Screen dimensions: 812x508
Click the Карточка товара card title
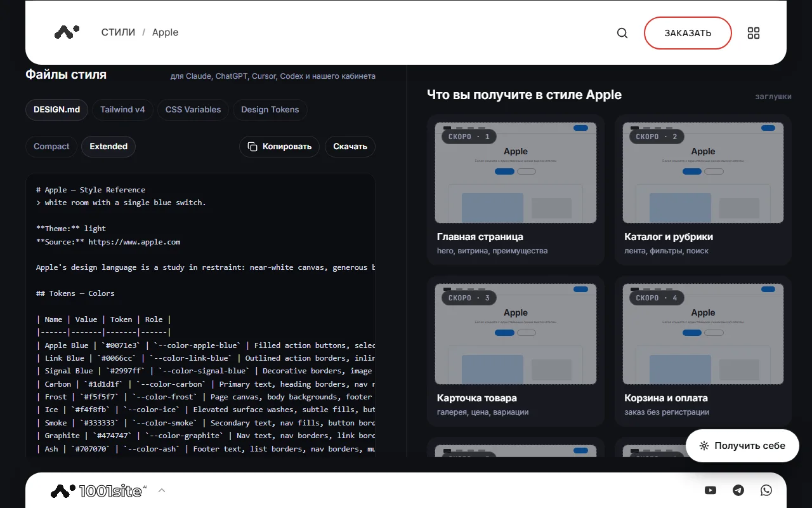pos(477,398)
